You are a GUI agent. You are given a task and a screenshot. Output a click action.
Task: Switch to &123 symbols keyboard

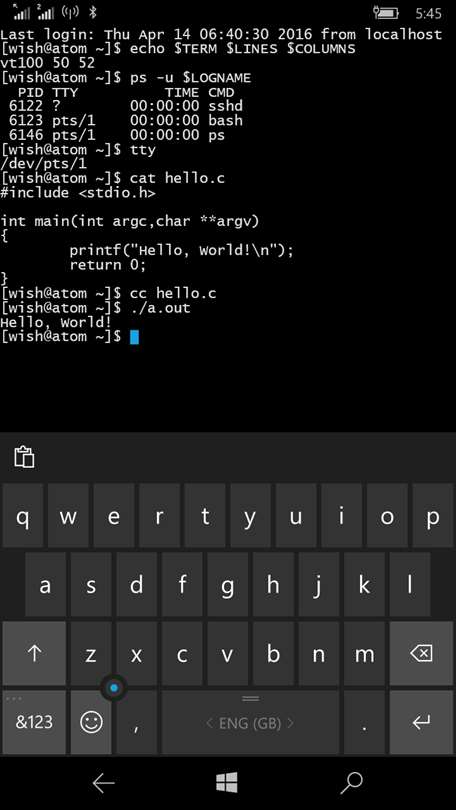click(34, 722)
